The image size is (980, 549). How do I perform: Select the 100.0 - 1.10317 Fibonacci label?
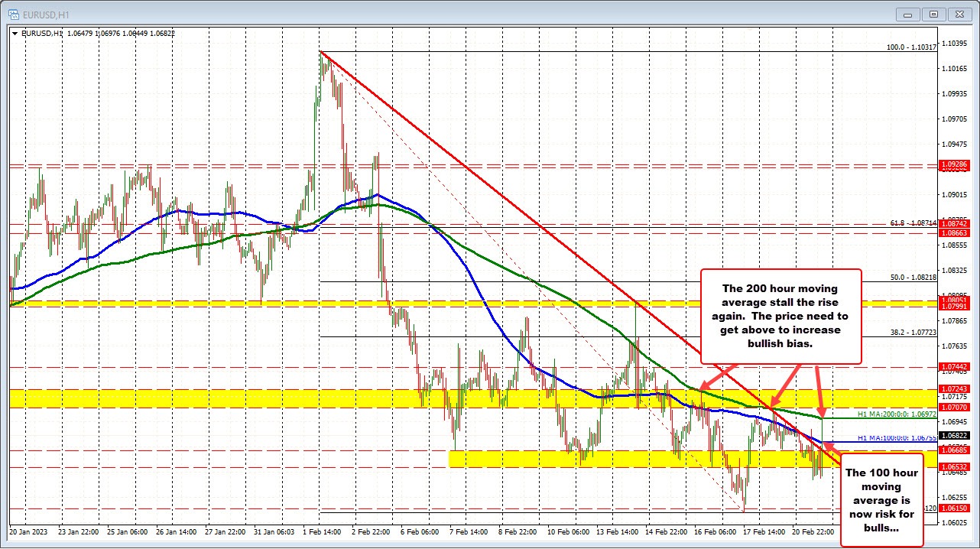point(911,47)
